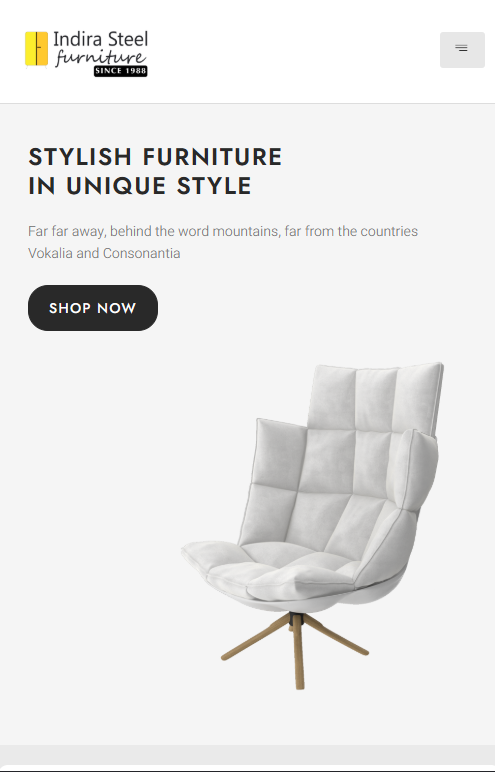Click the Far far away paragraph text
The height and width of the screenshot is (772, 495).
(223, 242)
